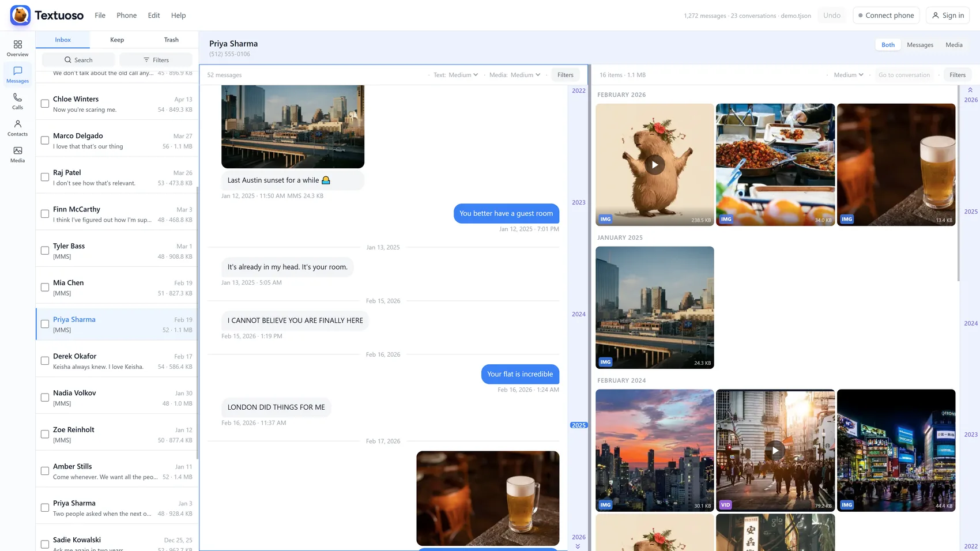Viewport: 980px width, 551px height.
Task: Select the Derek Okafor checkbox
Action: point(45,361)
